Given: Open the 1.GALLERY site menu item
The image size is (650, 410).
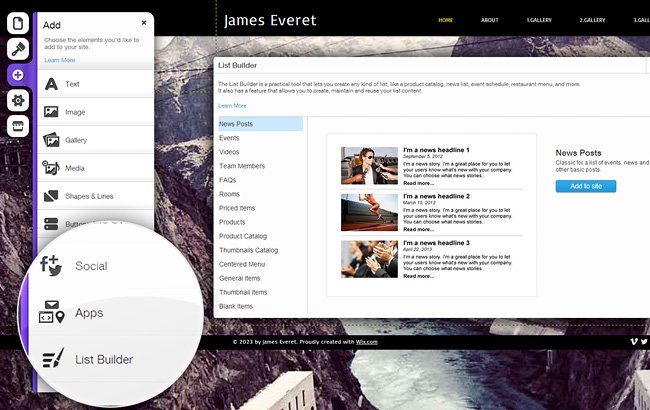Looking at the screenshot, I should (539, 20).
